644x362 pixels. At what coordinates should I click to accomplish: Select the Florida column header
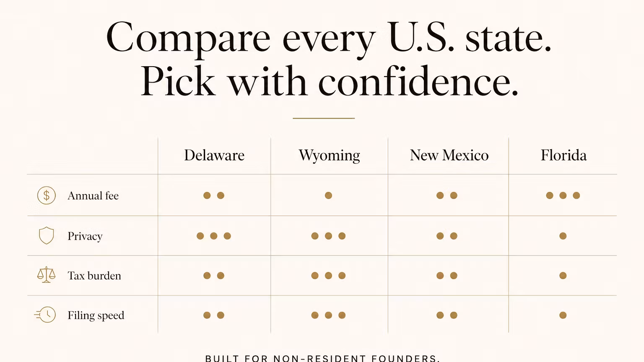[x=563, y=155]
